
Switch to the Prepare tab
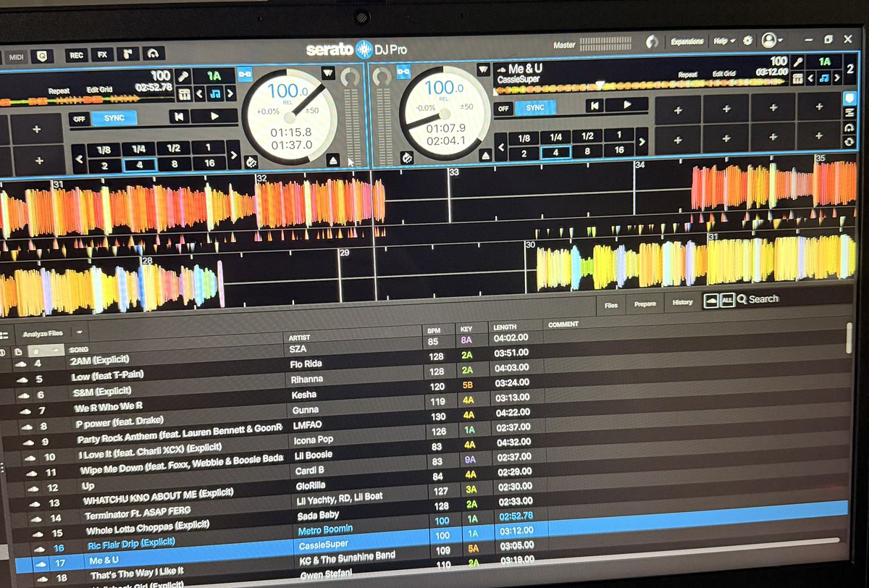(x=645, y=304)
